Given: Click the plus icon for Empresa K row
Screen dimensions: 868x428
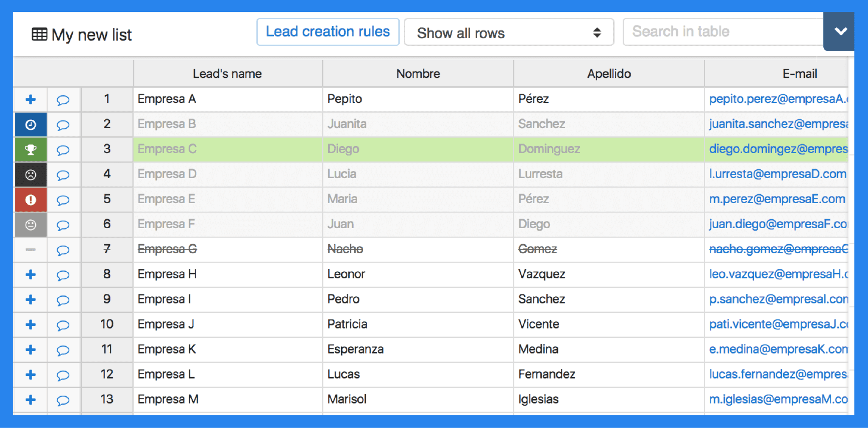Looking at the screenshot, I should [x=31, y=349].
